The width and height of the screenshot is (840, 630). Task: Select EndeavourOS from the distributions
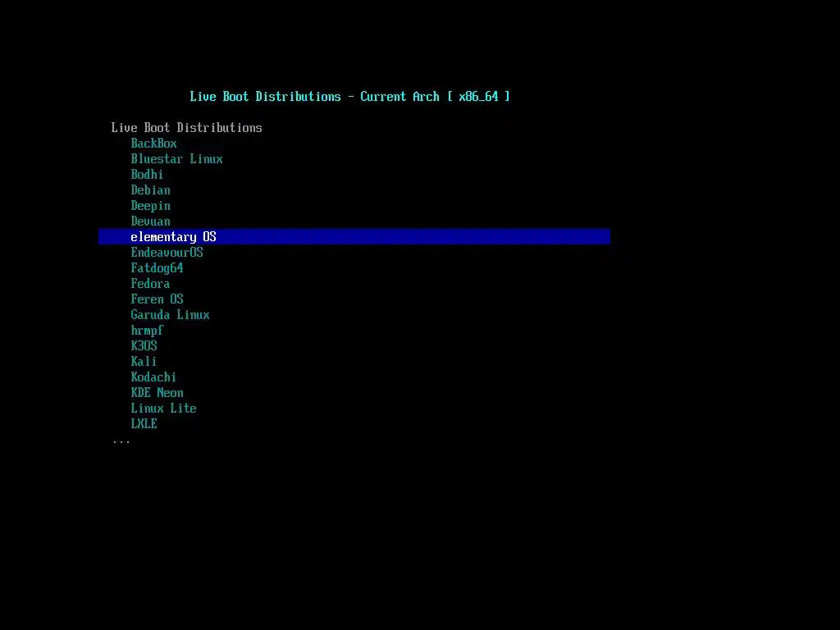pyautogui.click(x=167, y=252)
